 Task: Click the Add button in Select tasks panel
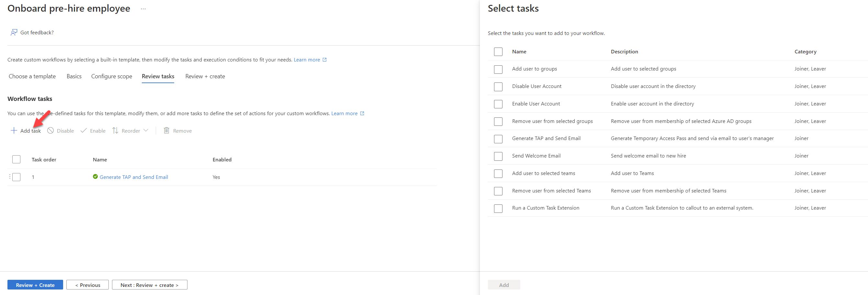[x=504, y=285]
